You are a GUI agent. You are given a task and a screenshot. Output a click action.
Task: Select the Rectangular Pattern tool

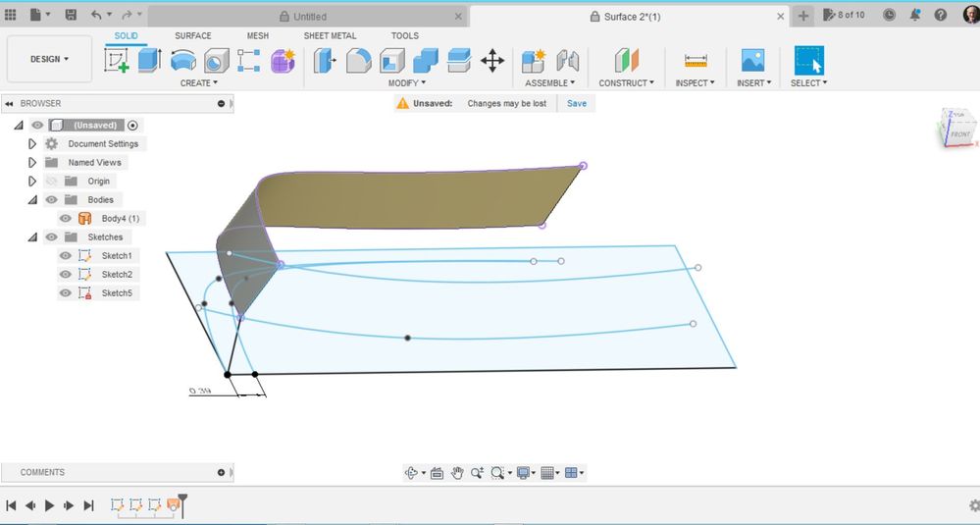[x=249, y=61]
